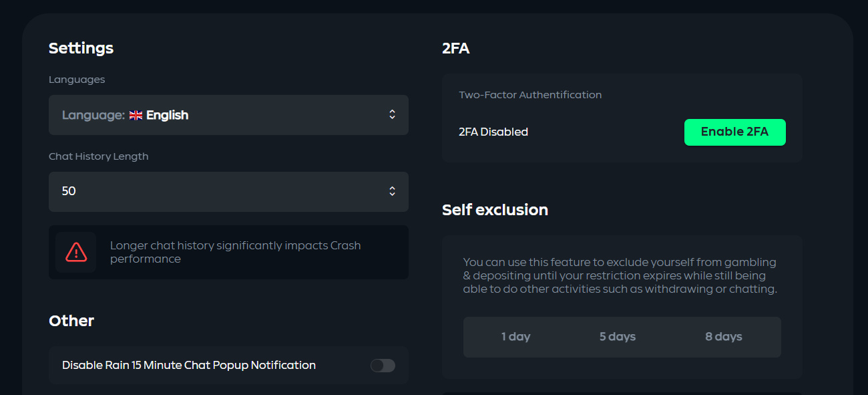Click the 2FA section heading
868x395 pixels.
point(455,48)
